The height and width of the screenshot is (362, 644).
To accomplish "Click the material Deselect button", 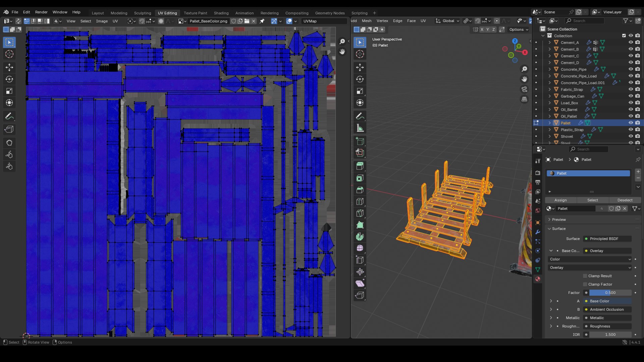I will (625, 200).
